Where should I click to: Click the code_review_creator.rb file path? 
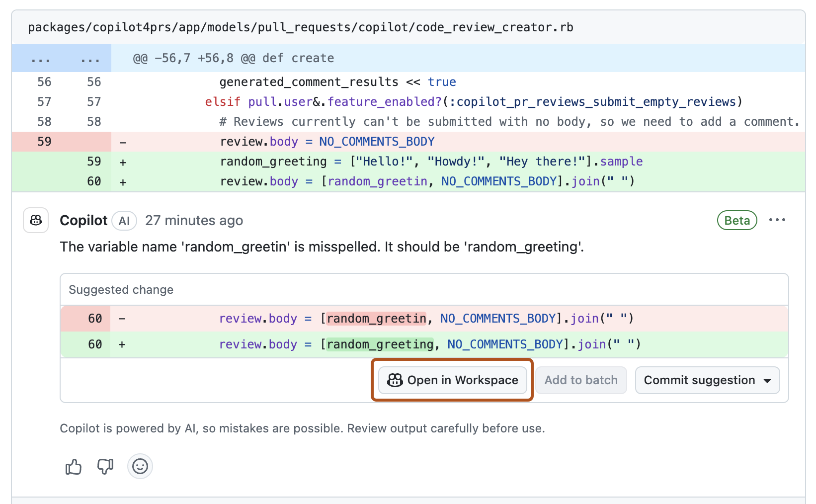(x=301, y=27)
